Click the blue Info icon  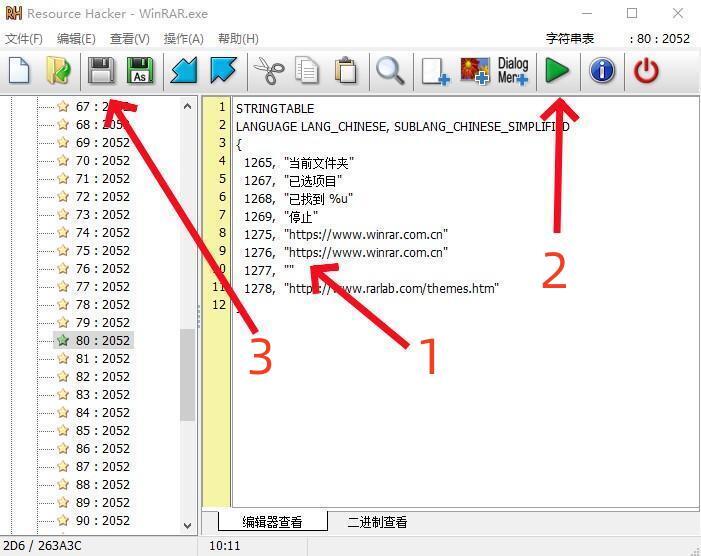click(602, 71)
